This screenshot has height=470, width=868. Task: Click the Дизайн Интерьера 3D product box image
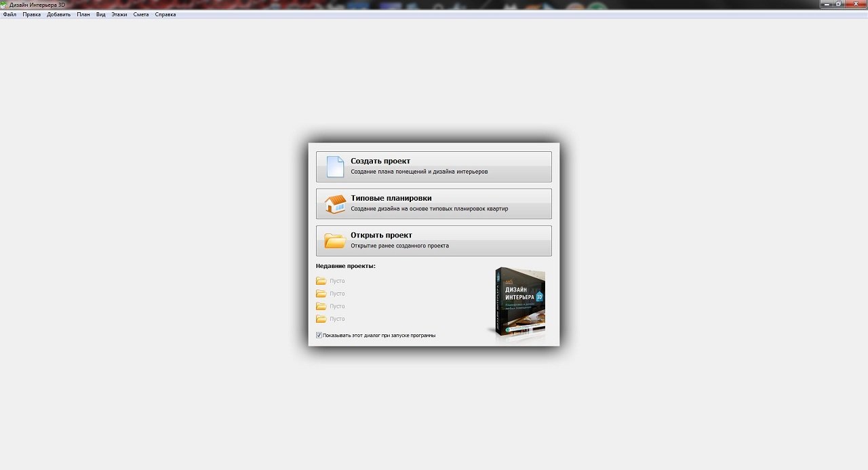click(519, 302)
